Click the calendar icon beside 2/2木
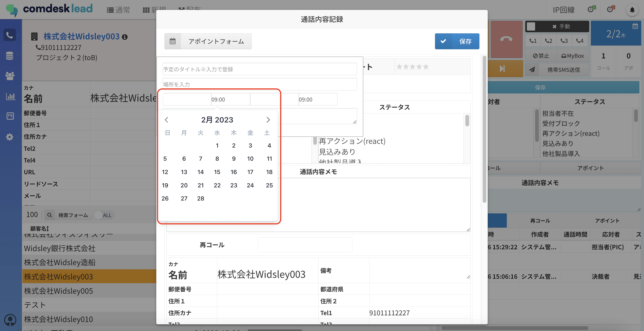Image resolution: width=644 pixels, height=331 pixels. (x=635, y=26)
